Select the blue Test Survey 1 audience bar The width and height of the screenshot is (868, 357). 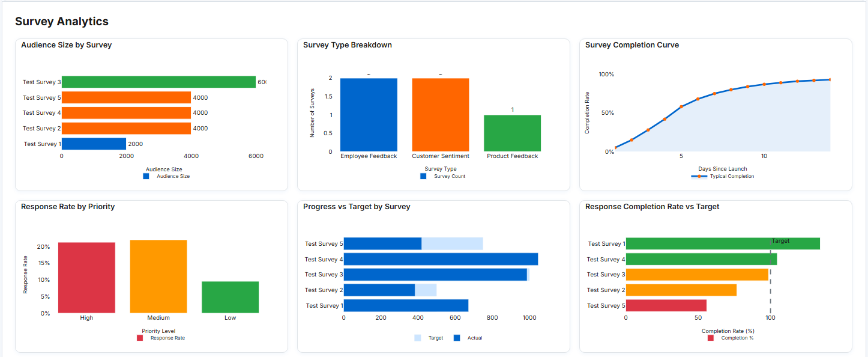[94, 144]
